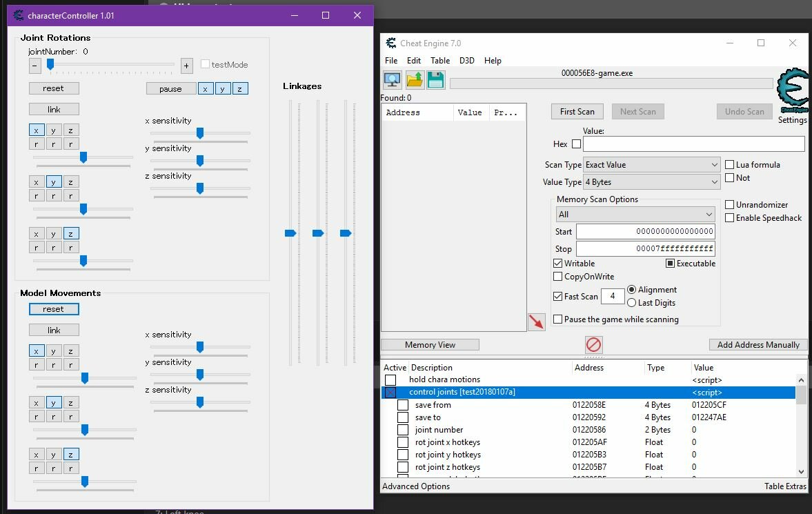Screen dimensions: 812x514
Task: Check Pause the game while scanning
Action: (x=557, y=319)
